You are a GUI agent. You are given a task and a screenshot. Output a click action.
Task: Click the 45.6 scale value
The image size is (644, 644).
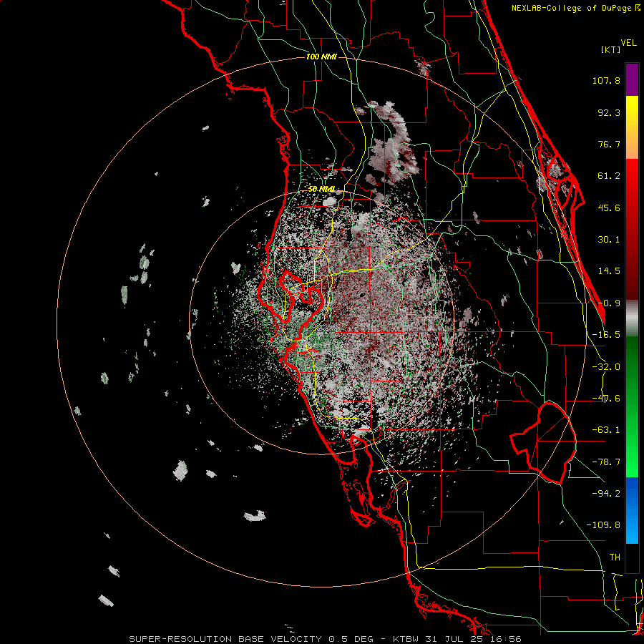click(609, 208)
